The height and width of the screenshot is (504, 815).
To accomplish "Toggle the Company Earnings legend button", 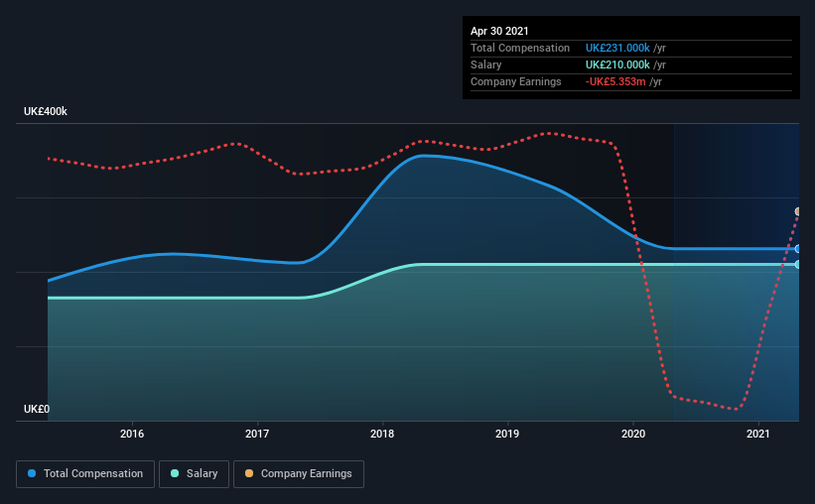I will [x=299, y=474].
